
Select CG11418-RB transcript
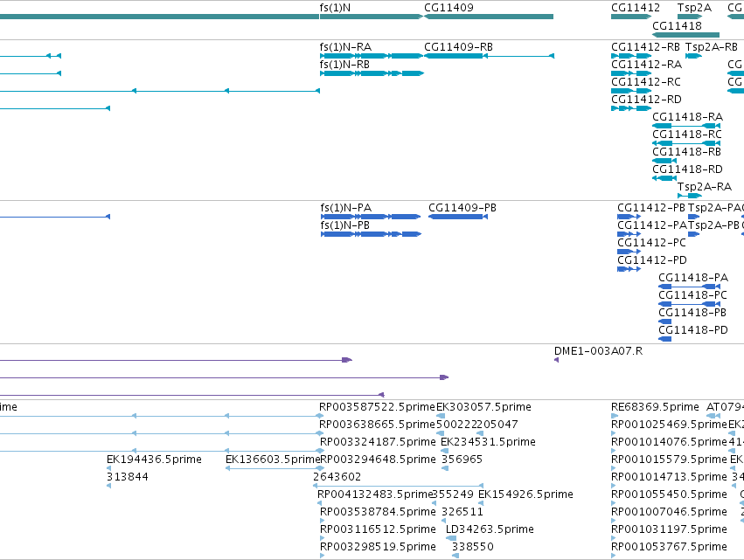664,161
